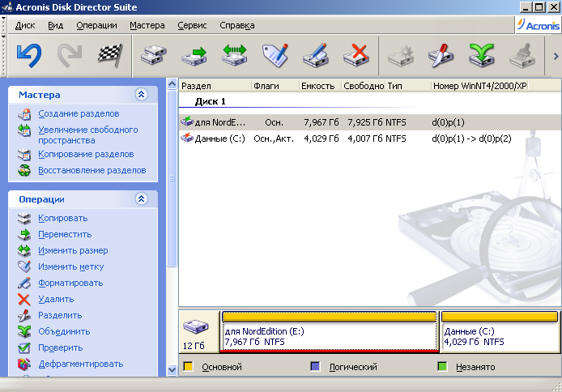The width and height of the screenshot is (562, 392).
Task: Click the Move partition toolbar icon
Action: (x=194, y=56)
